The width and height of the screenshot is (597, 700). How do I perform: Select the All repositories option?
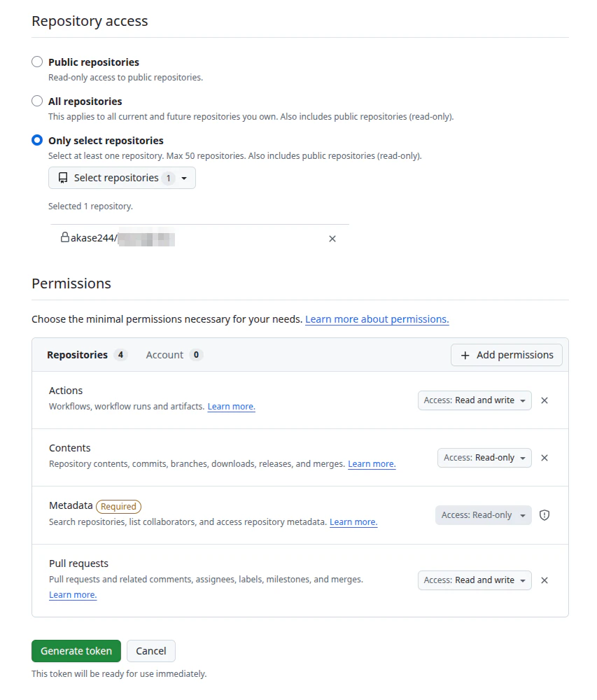(37, 101)
